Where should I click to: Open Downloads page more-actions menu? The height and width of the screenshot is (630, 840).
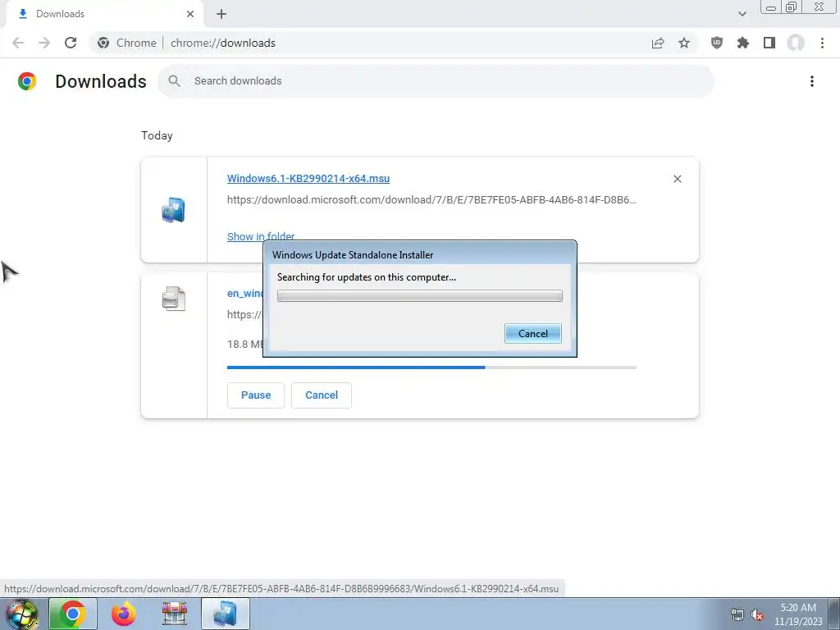[x=812, y=81]
